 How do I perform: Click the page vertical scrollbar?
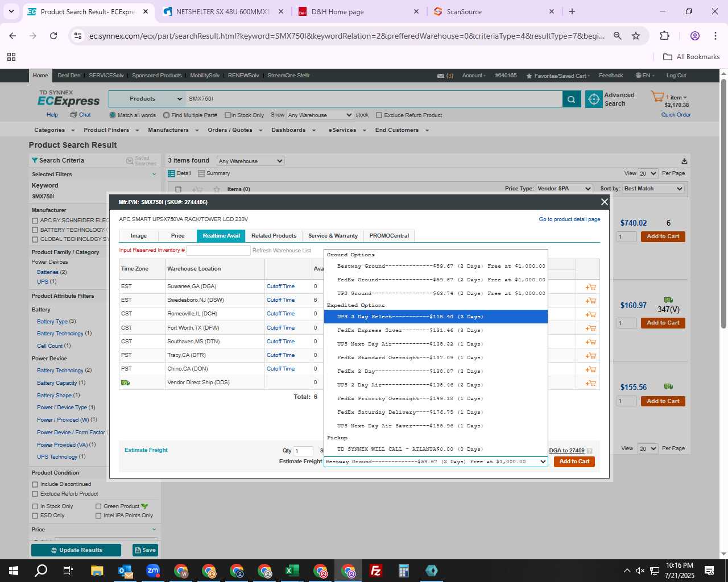point(723,203)
